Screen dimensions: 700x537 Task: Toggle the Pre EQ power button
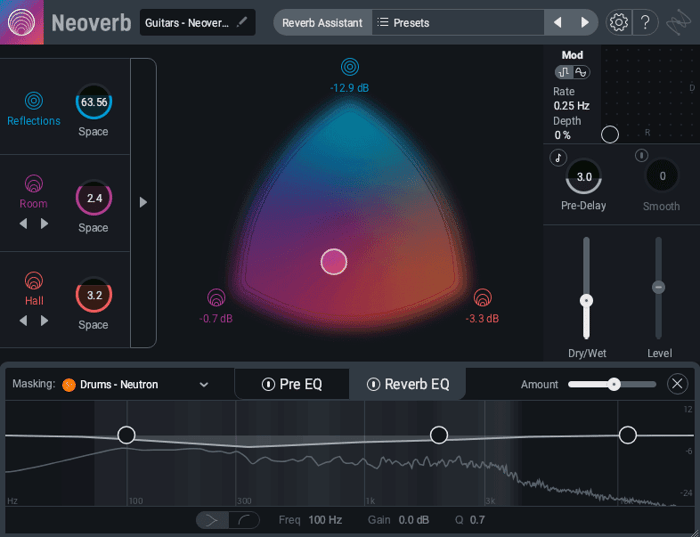268,384
